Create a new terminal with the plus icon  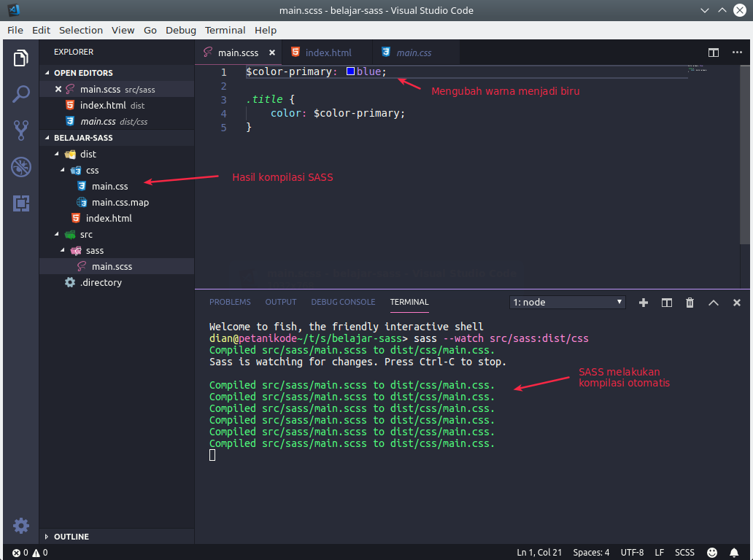tap(643, 303)
